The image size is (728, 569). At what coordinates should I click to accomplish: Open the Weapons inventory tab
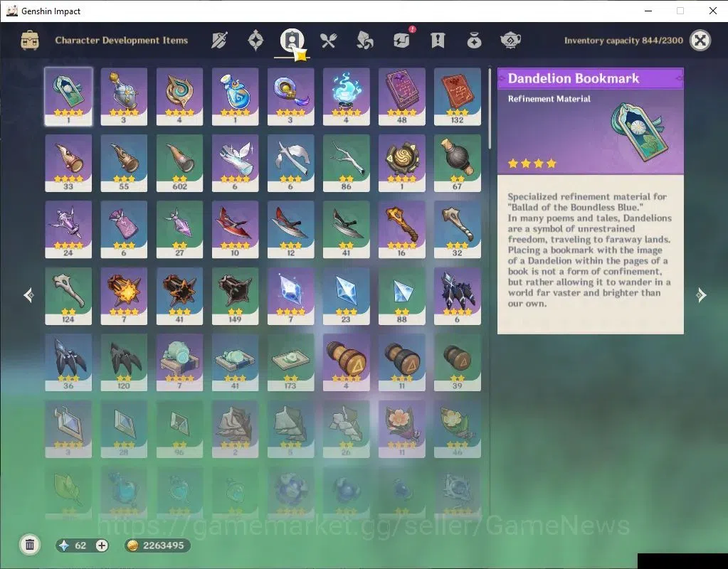pyautogui.click(x=219, y=41)
